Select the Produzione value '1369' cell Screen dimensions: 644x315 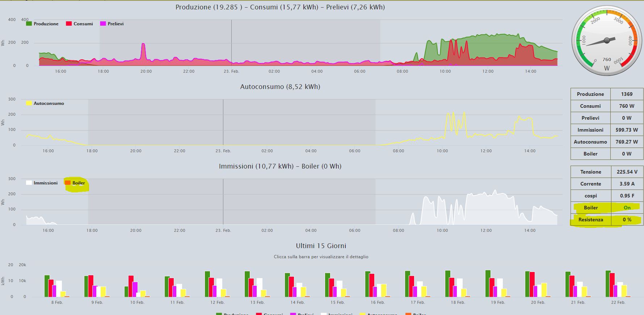[x=627, y=94]
